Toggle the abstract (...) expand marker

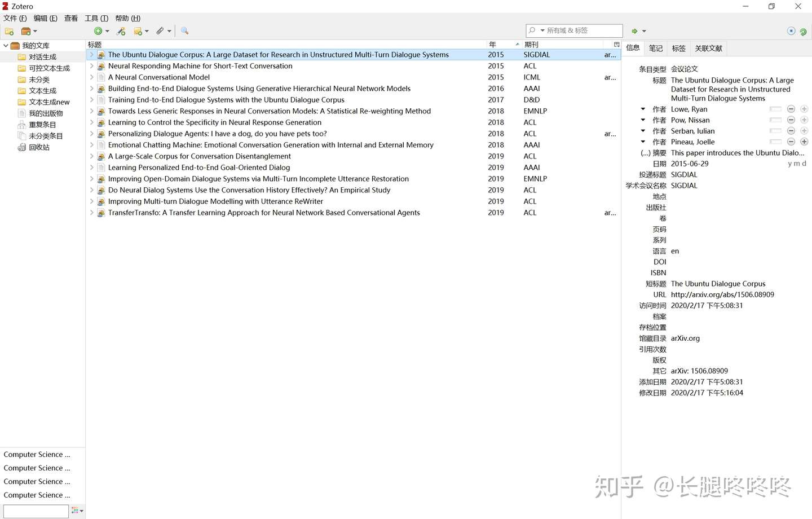click(x=646, y=153)
